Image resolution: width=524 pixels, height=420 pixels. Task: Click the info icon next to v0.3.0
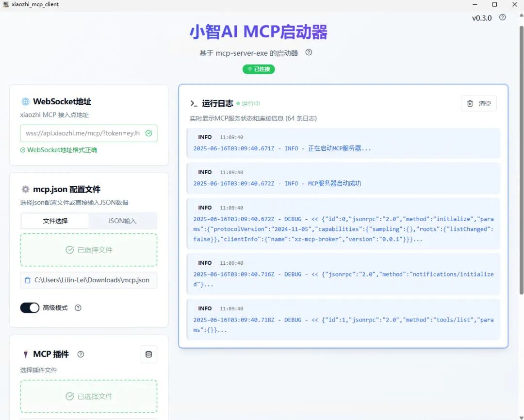(502, 18)
